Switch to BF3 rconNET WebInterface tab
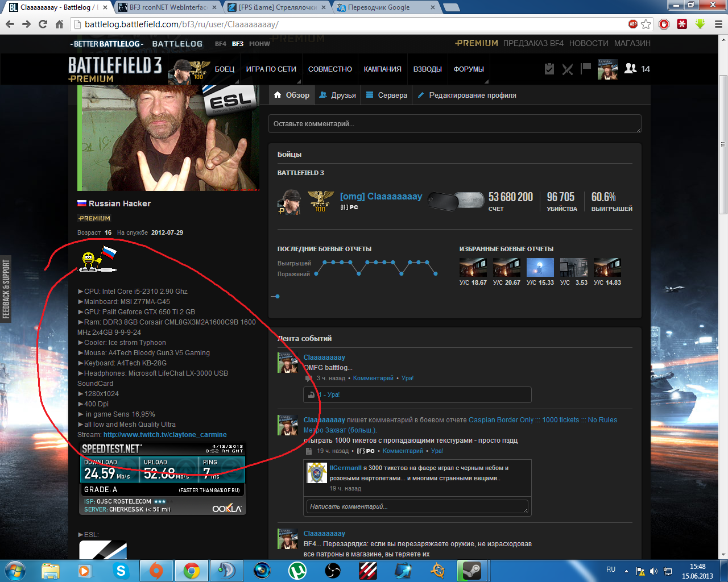The height and width of the screenshot is (582, 728). pos(168,7)
